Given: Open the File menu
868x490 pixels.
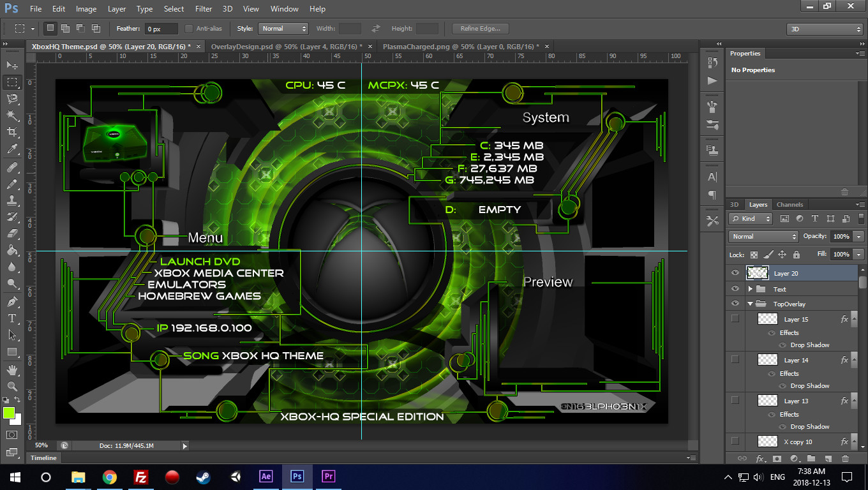Looking at the screenshot, I should [x=36, y=9].
